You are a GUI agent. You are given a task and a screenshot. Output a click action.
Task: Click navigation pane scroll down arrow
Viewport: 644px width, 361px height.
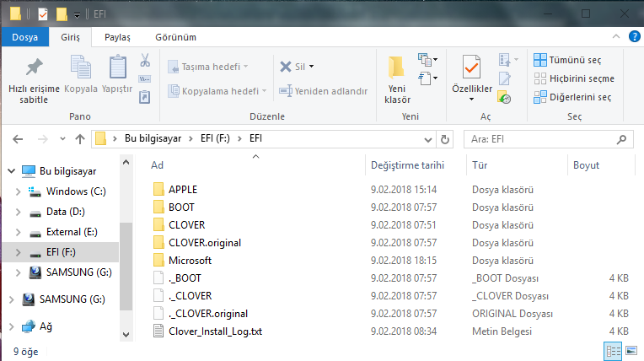(x=126, y=335)
